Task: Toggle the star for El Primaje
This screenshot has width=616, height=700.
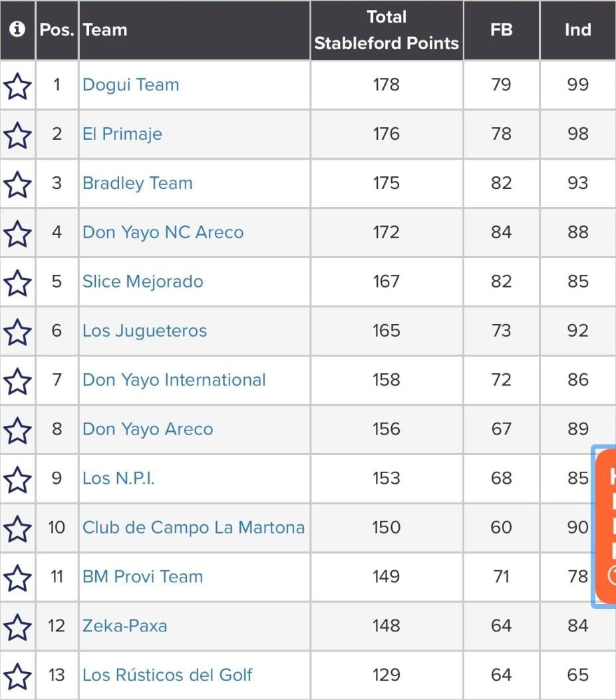Action: [17, 135]
